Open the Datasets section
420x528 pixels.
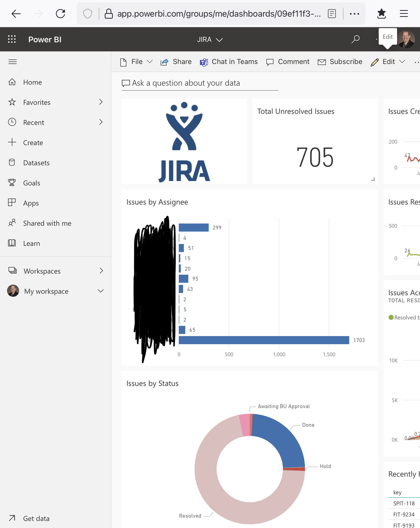[36, 163]
